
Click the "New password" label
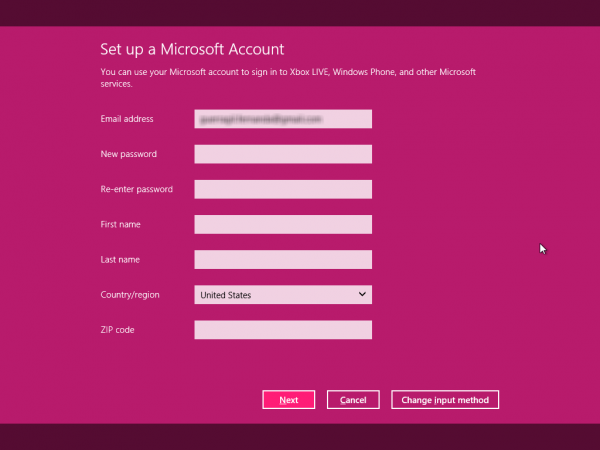pos(129,154)
